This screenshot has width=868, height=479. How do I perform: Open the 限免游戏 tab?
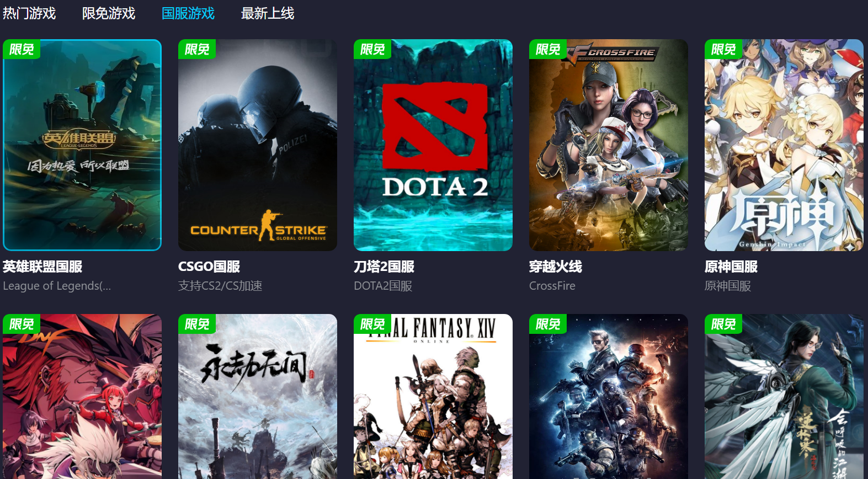pos(109,13)
